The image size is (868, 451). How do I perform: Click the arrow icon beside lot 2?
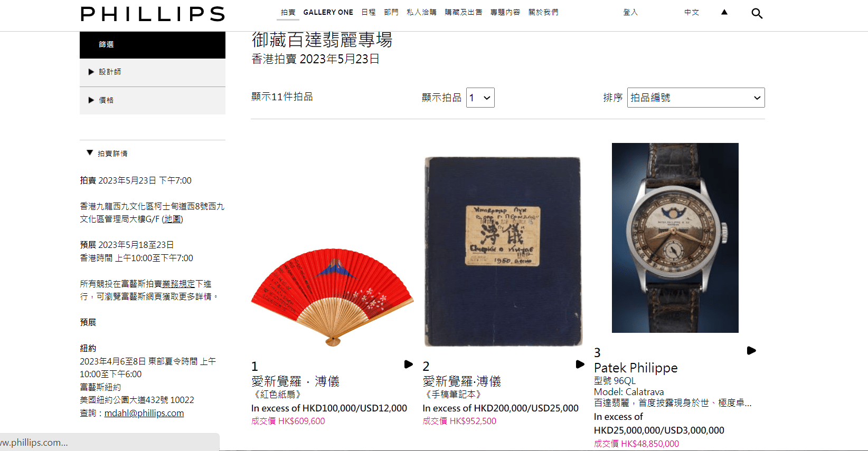tap(580, 364)
